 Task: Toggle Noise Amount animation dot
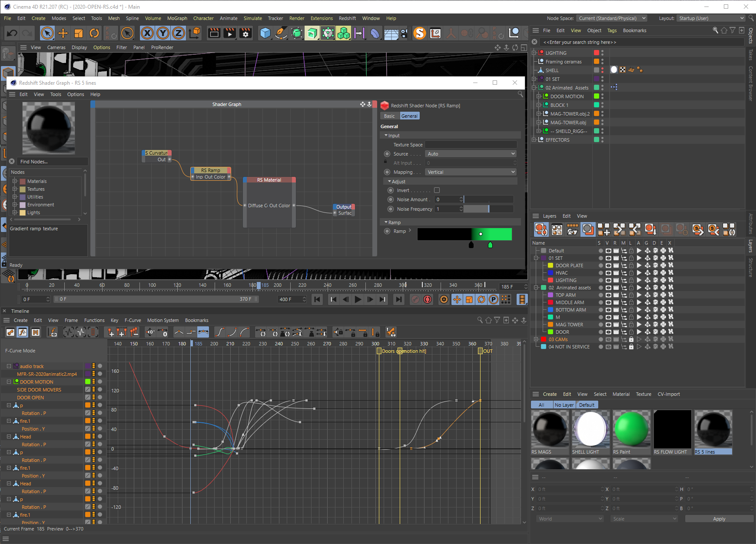click(391, 199)
